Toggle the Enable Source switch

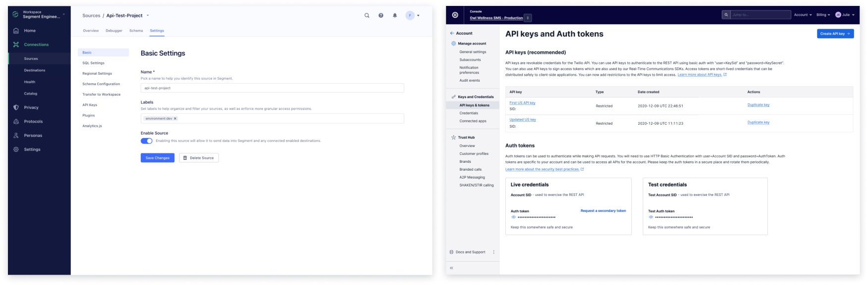147,141
